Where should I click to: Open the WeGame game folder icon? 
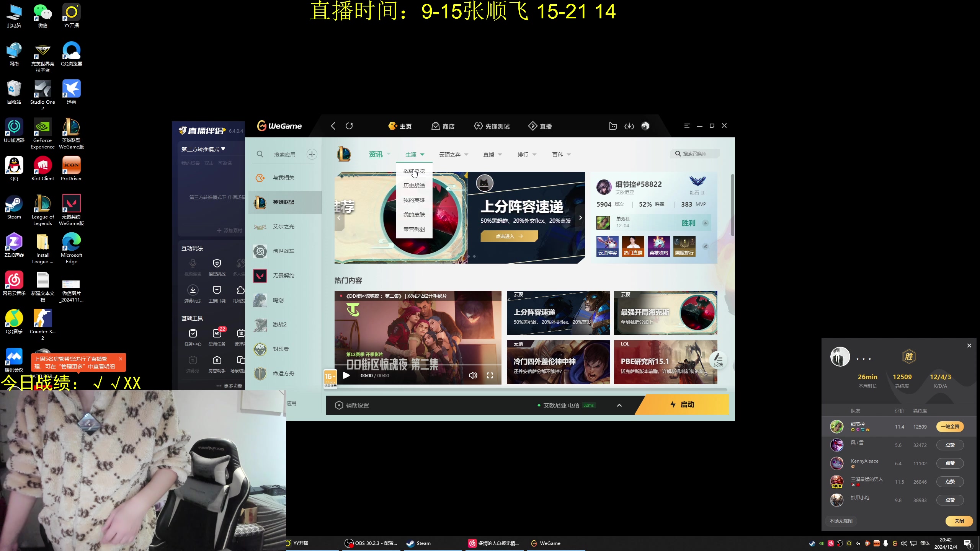pos(613,126)
